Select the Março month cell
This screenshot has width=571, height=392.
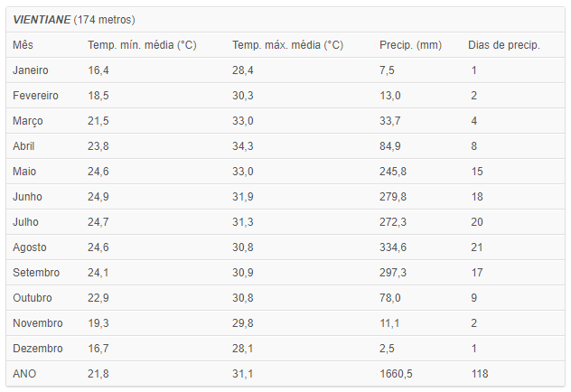point(28,121)
